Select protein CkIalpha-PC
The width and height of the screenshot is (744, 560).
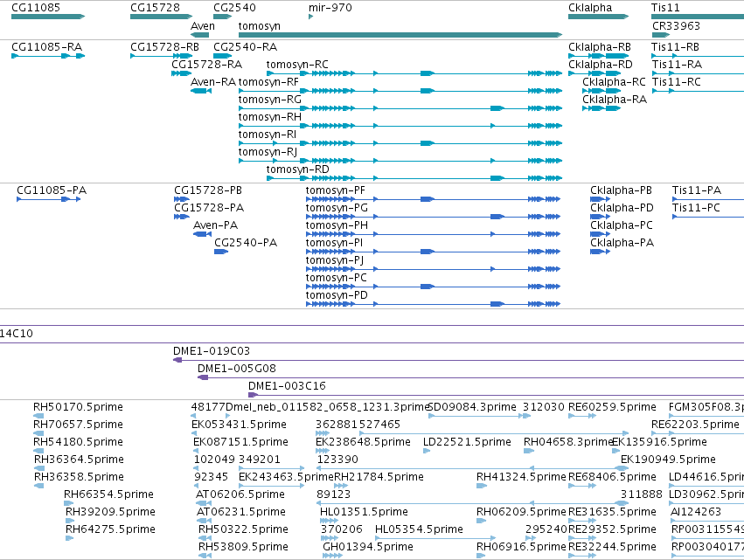[x=621, y=225]
